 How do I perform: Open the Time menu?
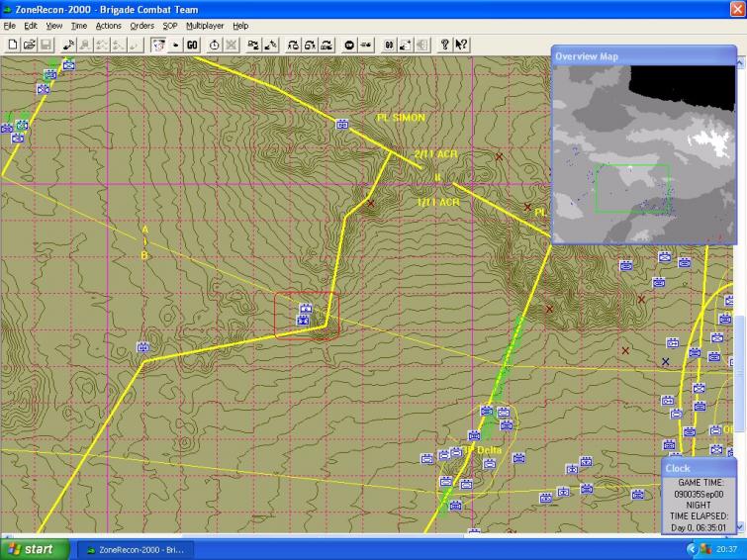[x=78, y=25]
